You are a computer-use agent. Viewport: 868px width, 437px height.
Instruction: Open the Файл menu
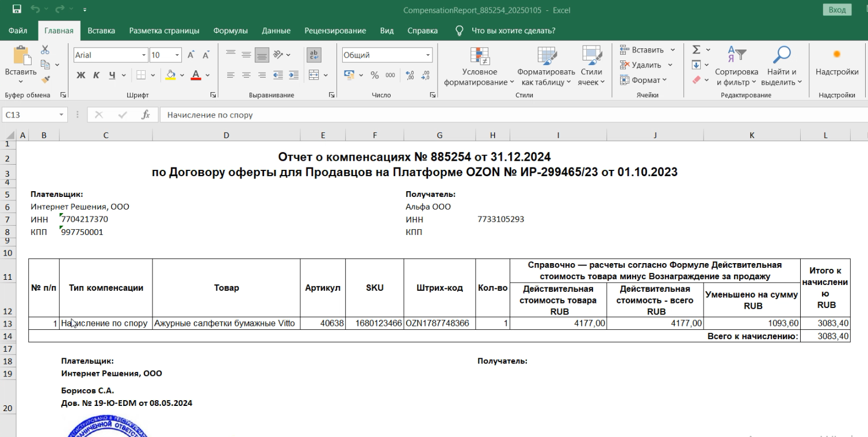click(18, 31)
